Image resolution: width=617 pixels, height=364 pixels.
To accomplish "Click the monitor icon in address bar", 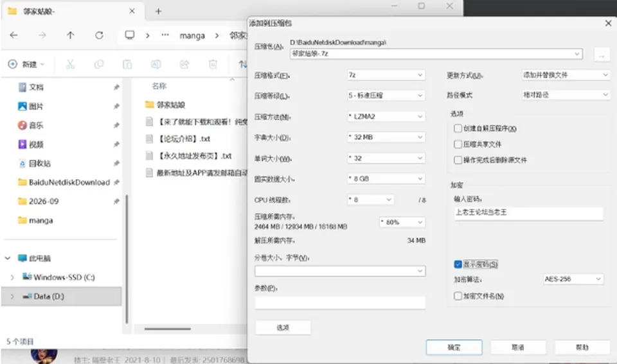I will [129, 35].
